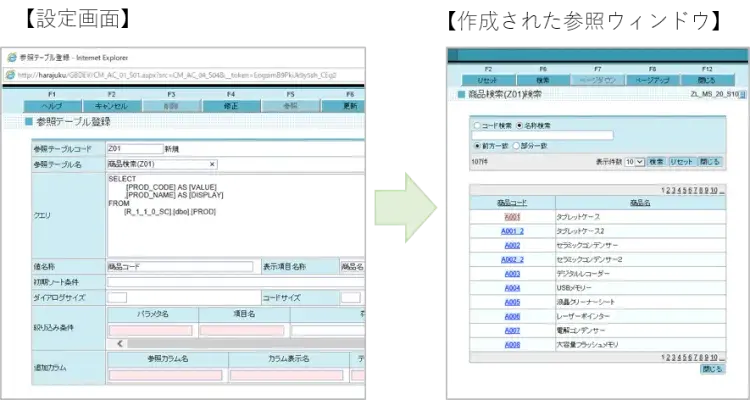Open the A001 product code link
The image size is (750, 400).
(x=512, y=217)
